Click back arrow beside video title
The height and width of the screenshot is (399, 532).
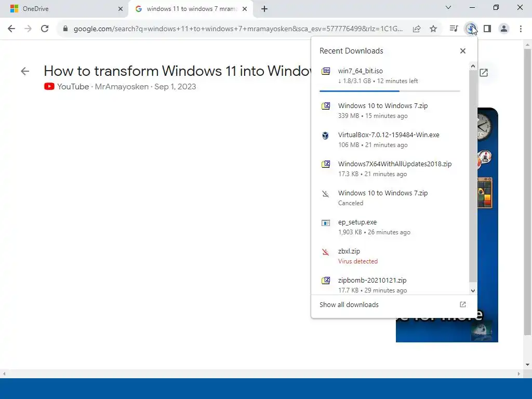[25, 71]
